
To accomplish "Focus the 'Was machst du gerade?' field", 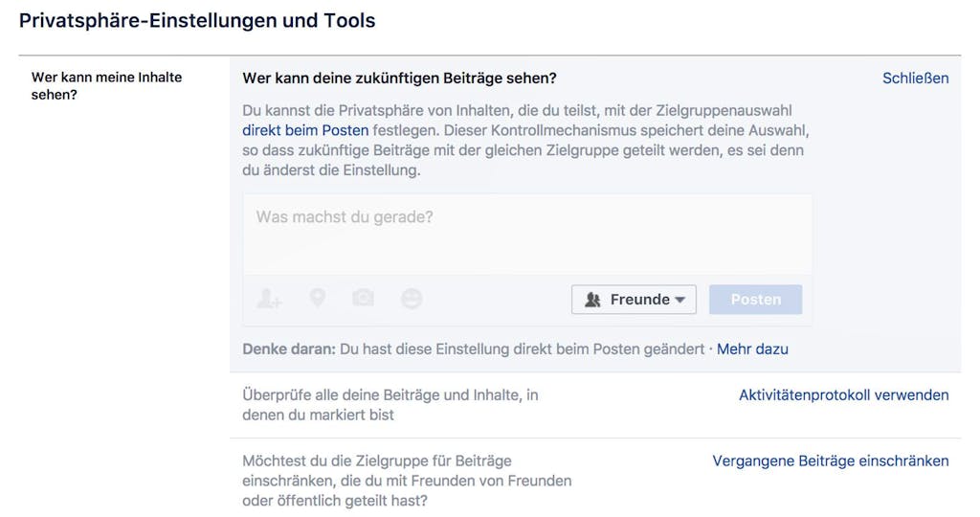I will coord(527,235).
